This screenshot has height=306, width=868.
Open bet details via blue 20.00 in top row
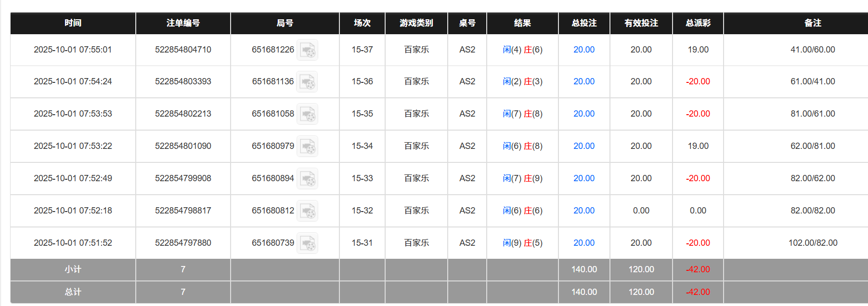(583, 50)
